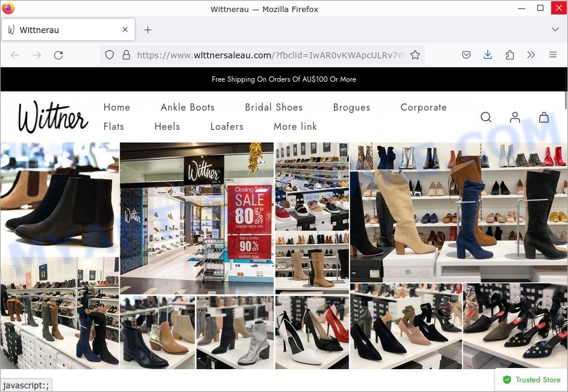568x392 pixels.
Task: Open the Bridal Shoes category
Action: (274, 108)
